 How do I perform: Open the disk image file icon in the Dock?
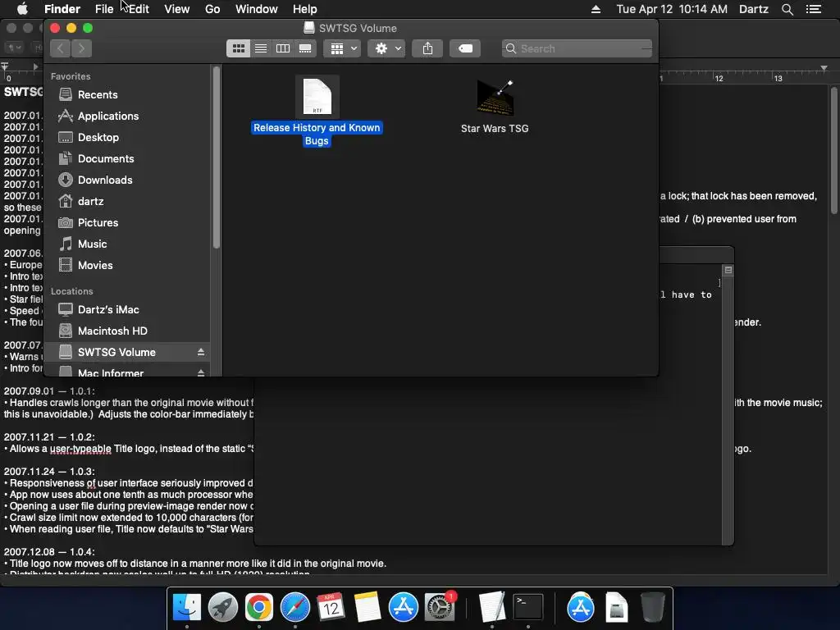[617, 608]
